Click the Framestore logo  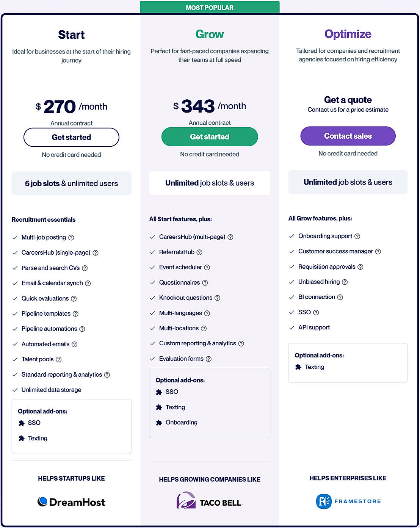(348, 501)
